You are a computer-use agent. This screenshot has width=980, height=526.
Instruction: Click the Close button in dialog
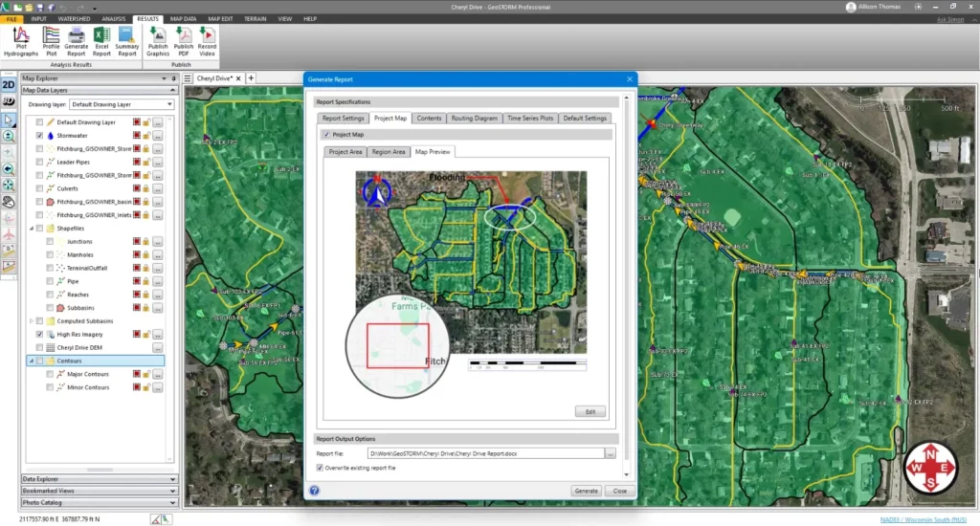pyautogui.click(x=619, y=491)
